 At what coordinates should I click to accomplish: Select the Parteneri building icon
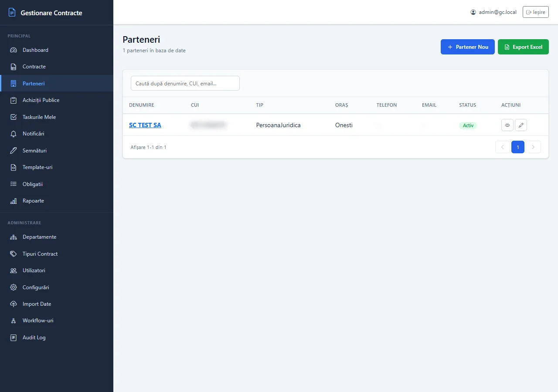[x=14, y=83]
